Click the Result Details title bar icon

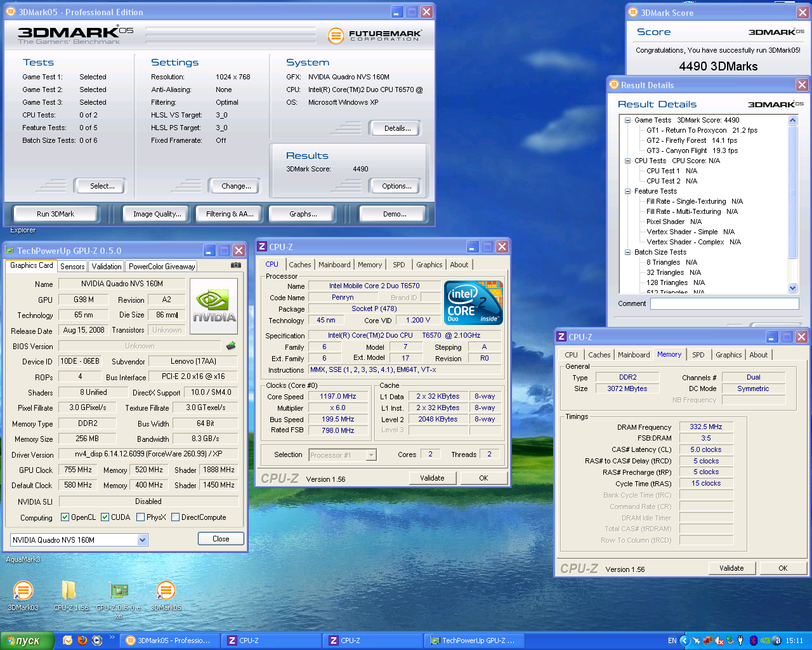tap(614, 84)
